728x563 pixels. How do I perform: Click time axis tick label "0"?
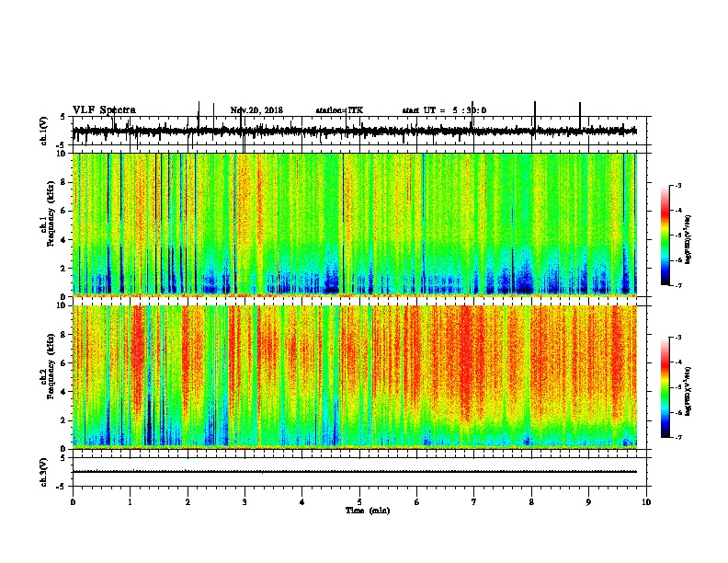(x=73, y=502)
